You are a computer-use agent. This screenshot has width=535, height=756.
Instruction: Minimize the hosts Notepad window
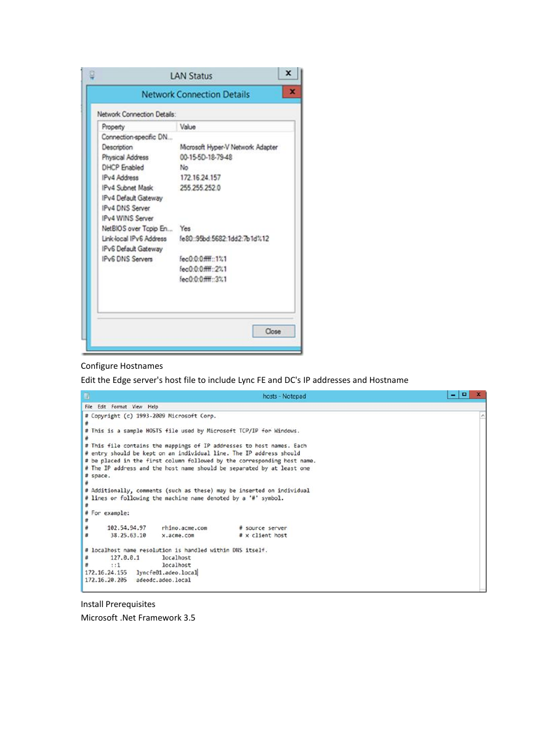[x=454, y=395]
